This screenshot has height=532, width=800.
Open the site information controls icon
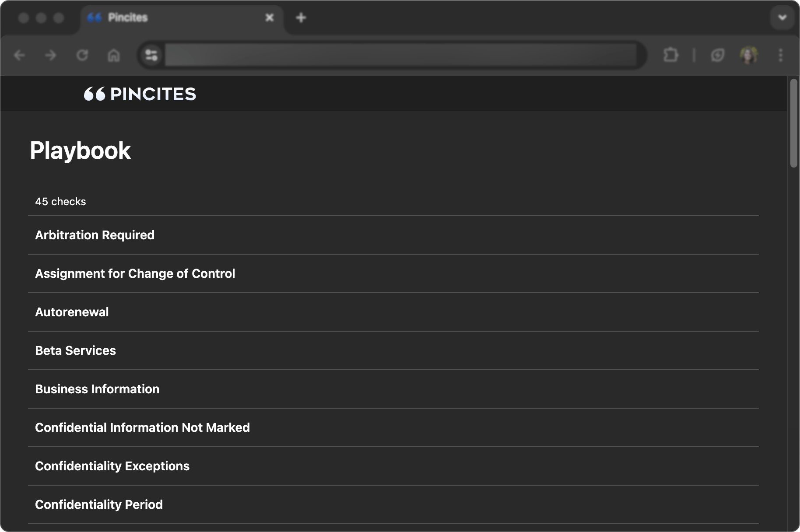coord(151,55)
